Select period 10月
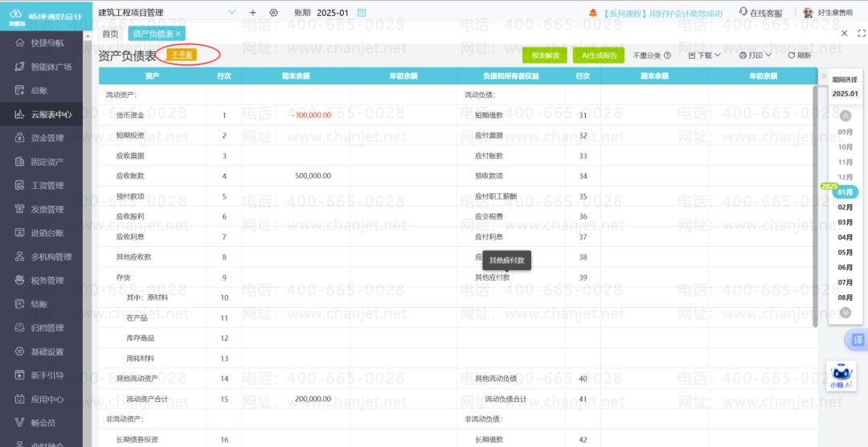The height and width of the screenshot is (447, 868). [845, 147]
